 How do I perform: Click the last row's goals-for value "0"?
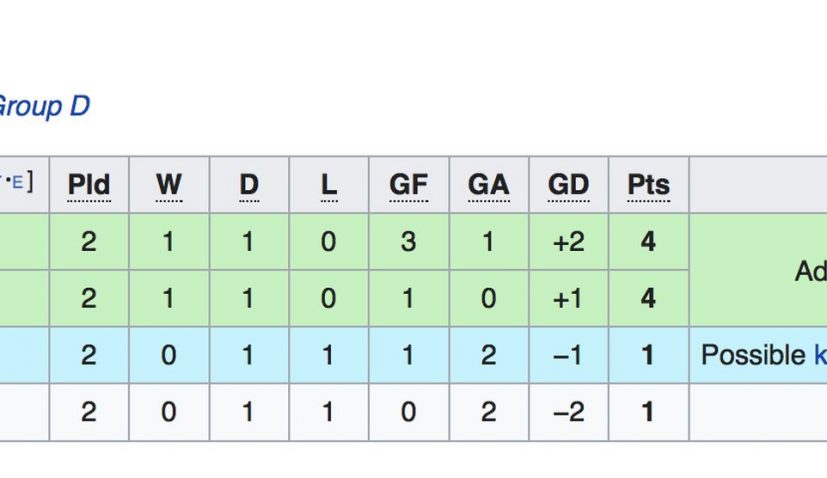click(x=408, y=412)
